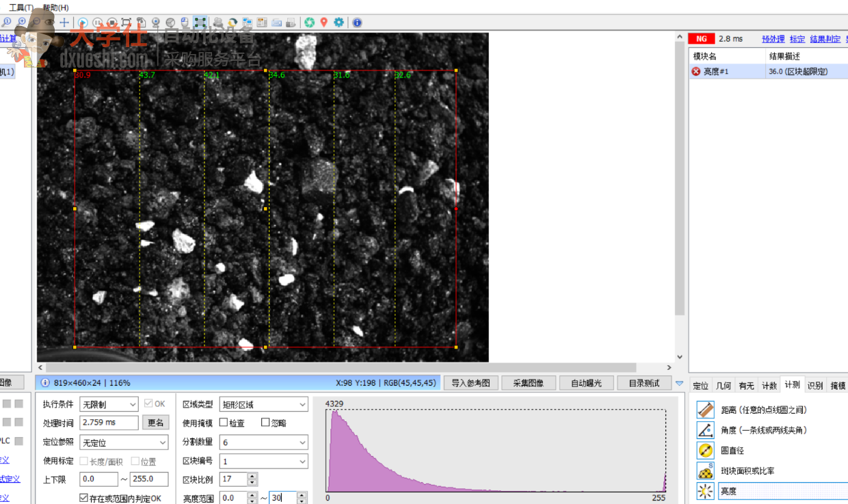Open the 结果判定 link
The image size is (848, 504).
825,39
